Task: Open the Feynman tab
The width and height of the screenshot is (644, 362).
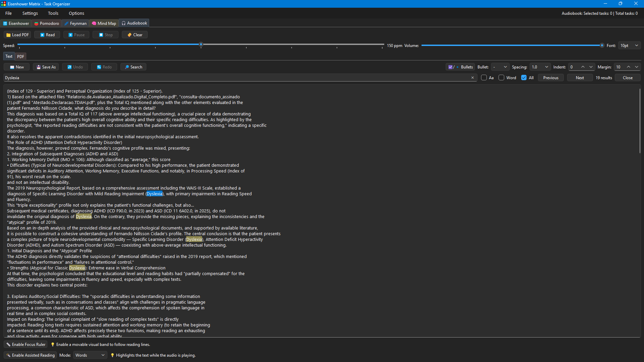Action: coord(76,23)
